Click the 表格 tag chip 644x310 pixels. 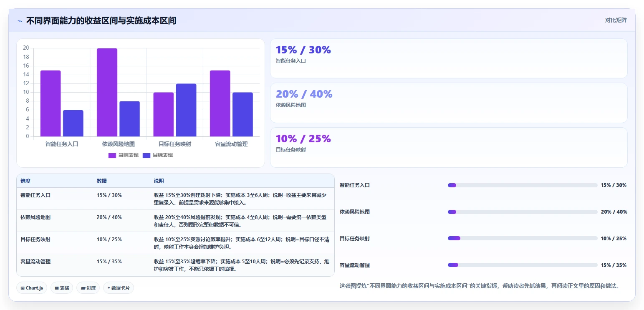[62, 288]
